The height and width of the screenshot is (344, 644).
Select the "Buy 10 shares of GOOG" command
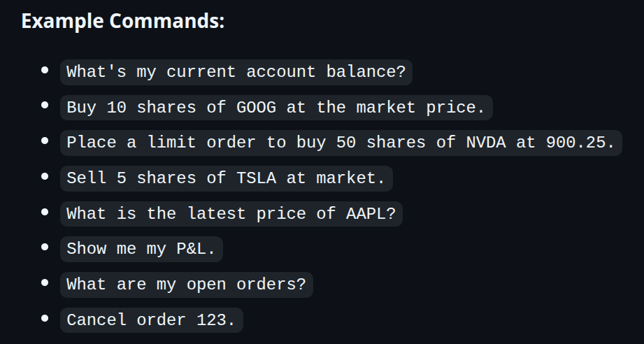(x=276, y=108)
